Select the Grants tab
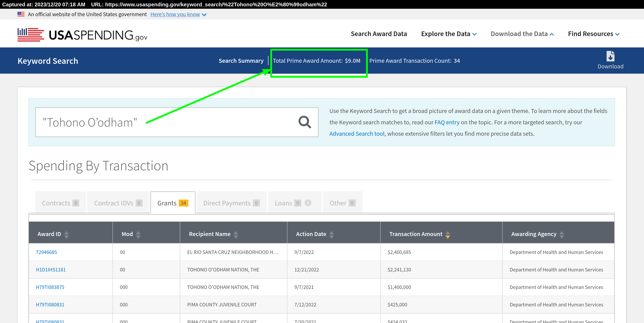Viewport: 644px width, 323px height. (173, 203)
